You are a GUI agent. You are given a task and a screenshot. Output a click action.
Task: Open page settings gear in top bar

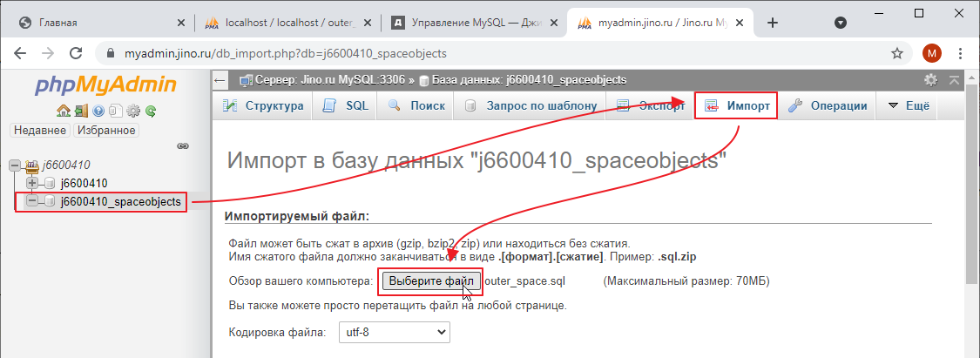click(930, 80)
